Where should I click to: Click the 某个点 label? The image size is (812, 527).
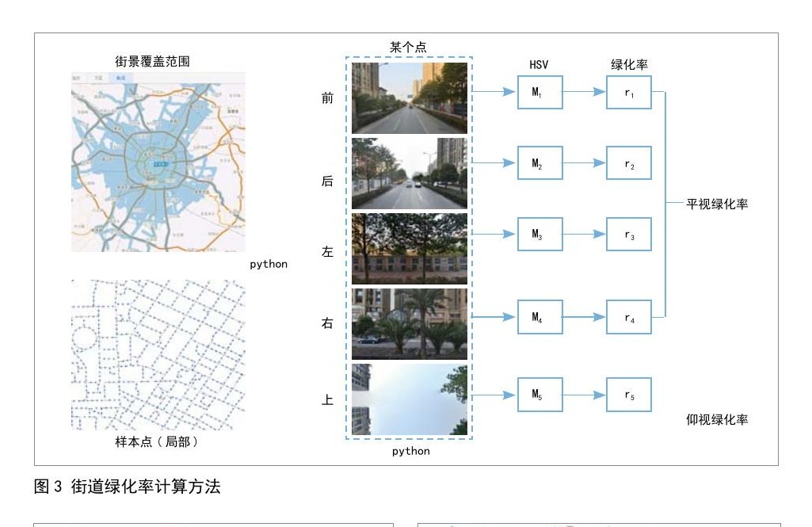coord(408,48)
